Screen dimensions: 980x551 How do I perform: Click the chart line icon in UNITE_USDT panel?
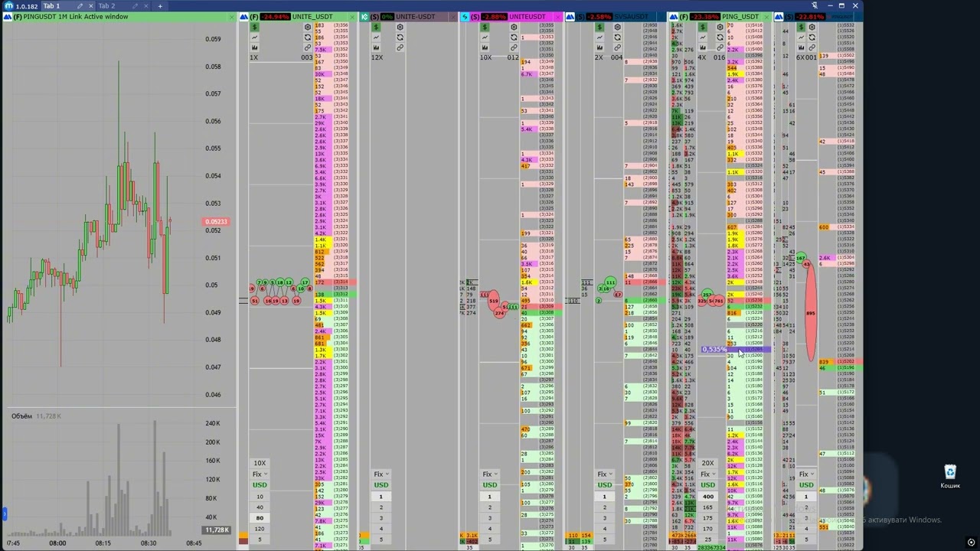click(x=254, y=37)
